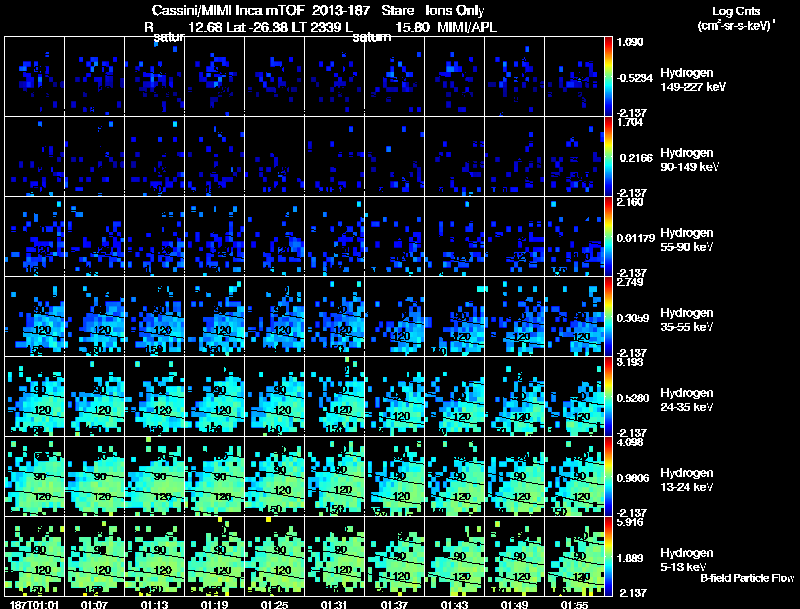
Task: Open the 24-35 keV image panel at 01:37
Action: coord(394,397)
